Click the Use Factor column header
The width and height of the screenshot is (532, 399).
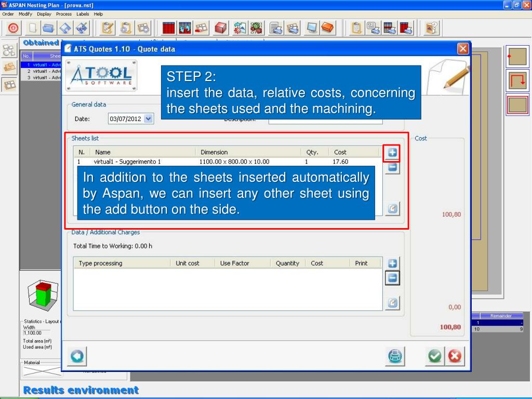click(x=242, y=263)
